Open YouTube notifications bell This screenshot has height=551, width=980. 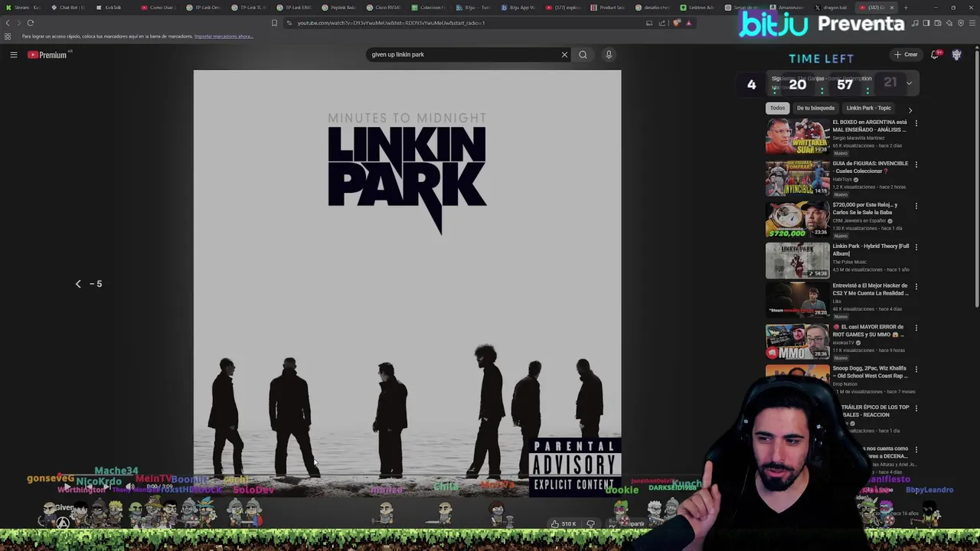[935, 54]
